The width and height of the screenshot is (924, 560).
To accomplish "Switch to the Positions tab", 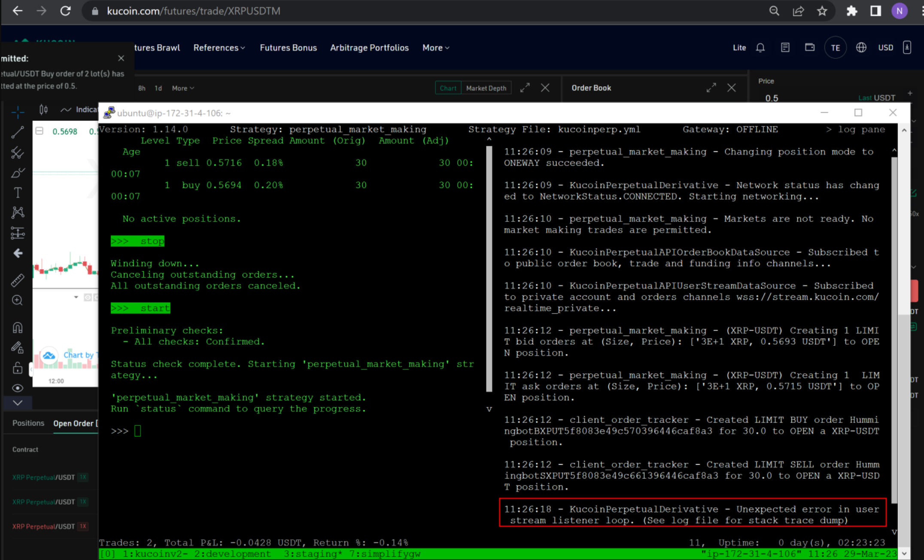I will (28, 423).
